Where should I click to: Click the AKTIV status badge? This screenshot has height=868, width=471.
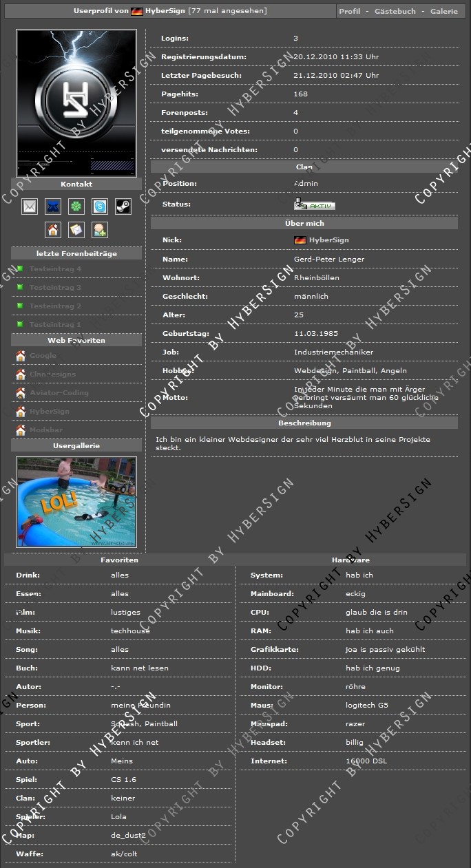tap(314, 204)
